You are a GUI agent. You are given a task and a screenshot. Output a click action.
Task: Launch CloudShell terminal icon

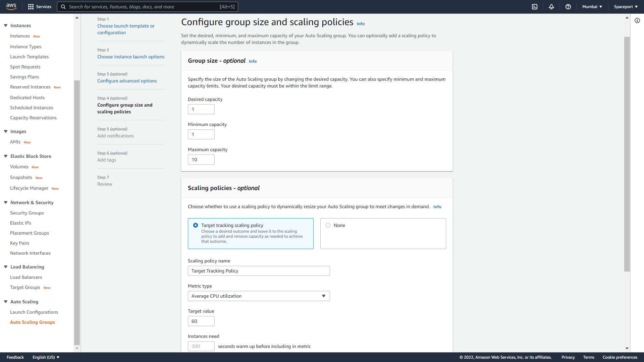tap(535, 7)
